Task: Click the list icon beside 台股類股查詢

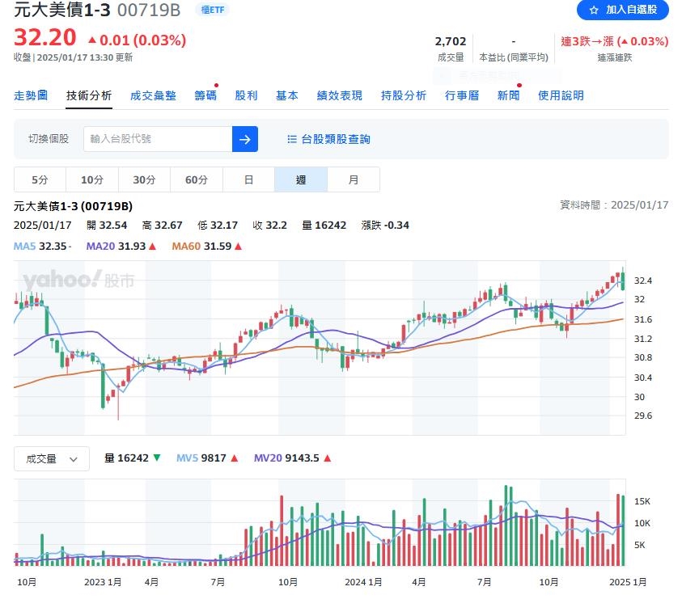Action: [x=291, y=139]
